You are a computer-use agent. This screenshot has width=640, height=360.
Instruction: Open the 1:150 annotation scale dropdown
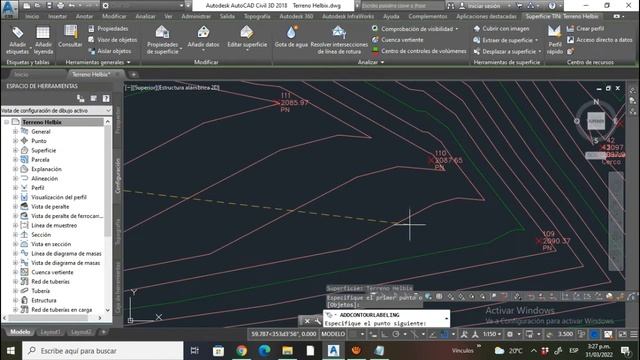(x=493, y=334)
